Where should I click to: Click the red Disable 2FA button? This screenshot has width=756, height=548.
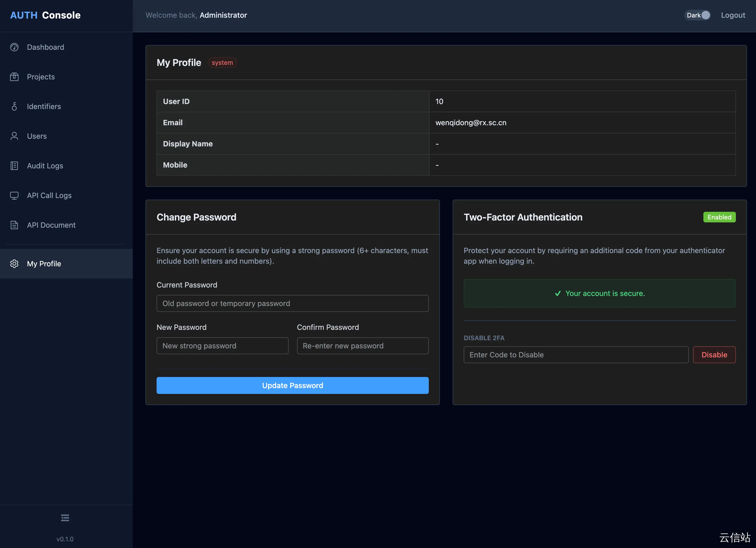point(714,355)
